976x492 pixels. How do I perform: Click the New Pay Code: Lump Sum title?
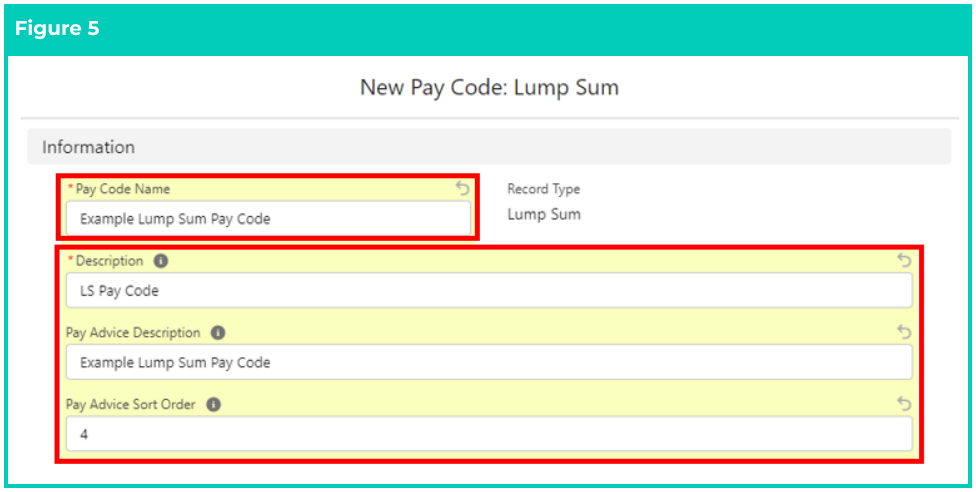(x=489, y=88)
